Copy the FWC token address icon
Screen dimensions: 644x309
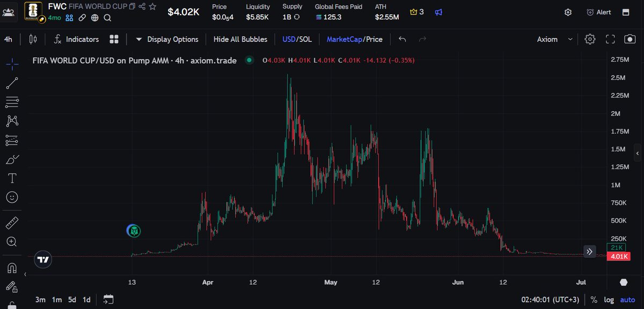(131, 7)
